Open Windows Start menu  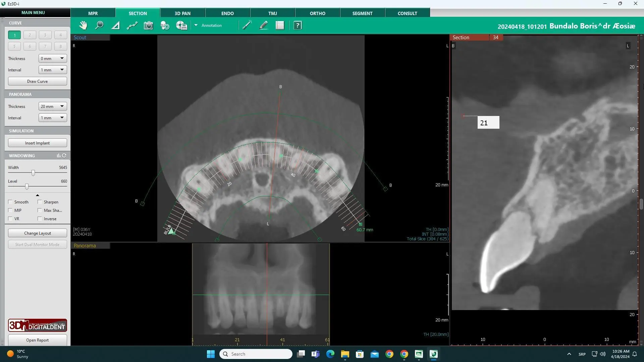(x=211, y=354)
